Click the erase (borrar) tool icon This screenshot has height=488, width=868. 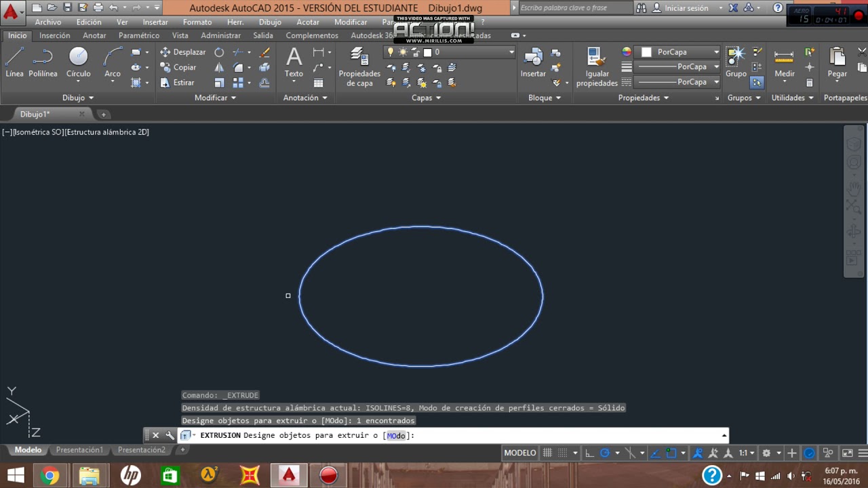click(264, 52)
